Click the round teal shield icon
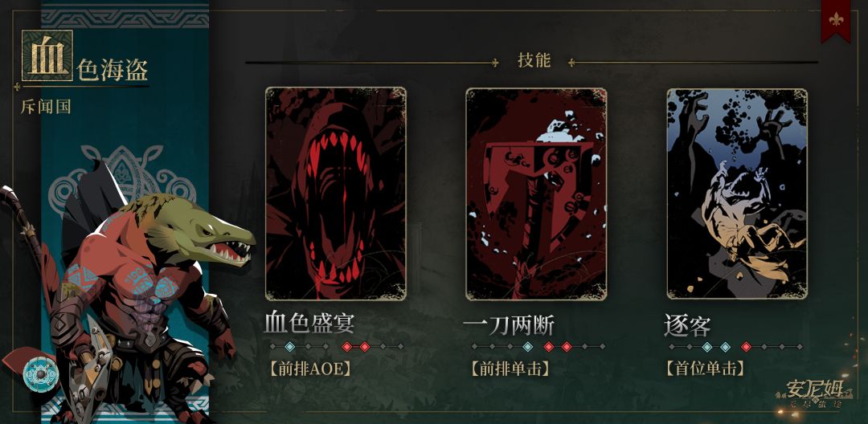 40,375
